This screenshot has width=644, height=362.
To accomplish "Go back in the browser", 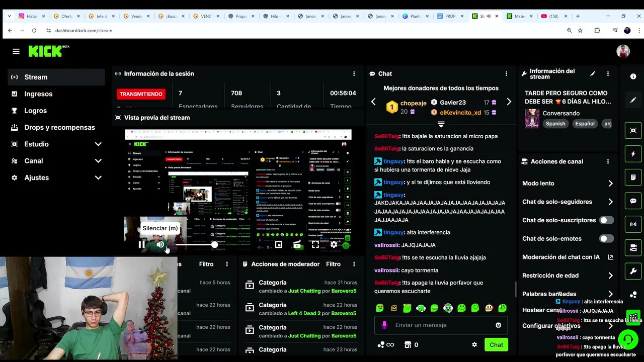I will (x=10, y=31).
